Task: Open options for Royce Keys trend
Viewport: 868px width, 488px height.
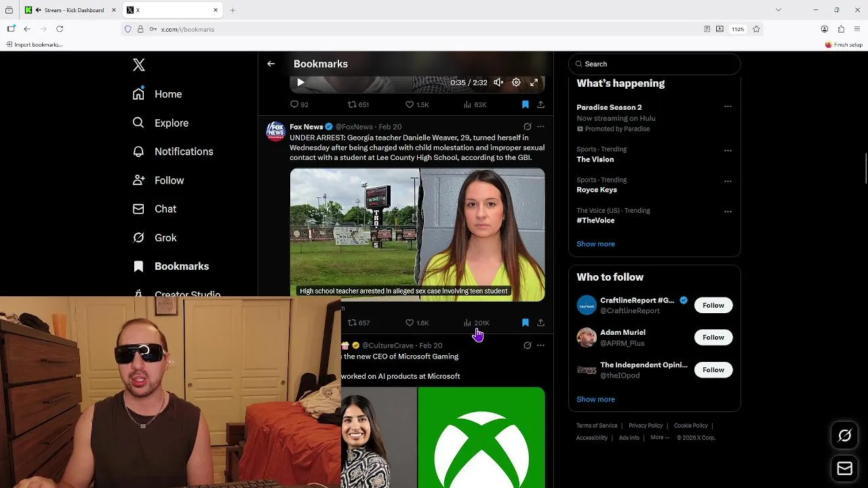Action: click(728, 181)
